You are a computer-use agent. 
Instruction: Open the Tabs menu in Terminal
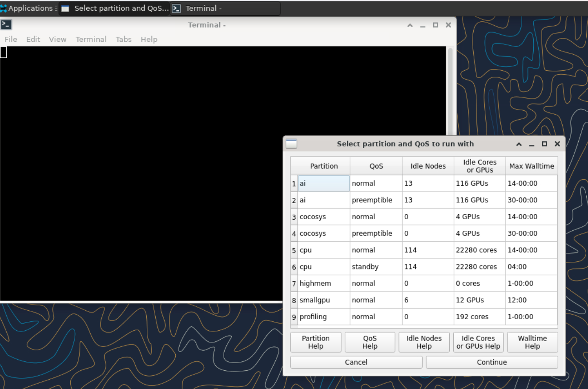pyautogui.click(x=124, y=39)
